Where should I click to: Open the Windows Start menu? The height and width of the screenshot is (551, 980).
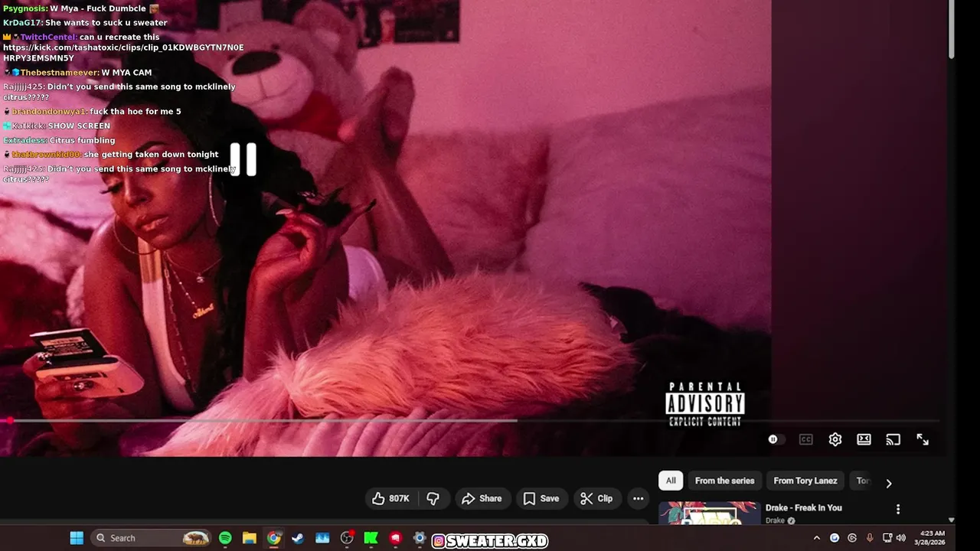coord(77,538)
